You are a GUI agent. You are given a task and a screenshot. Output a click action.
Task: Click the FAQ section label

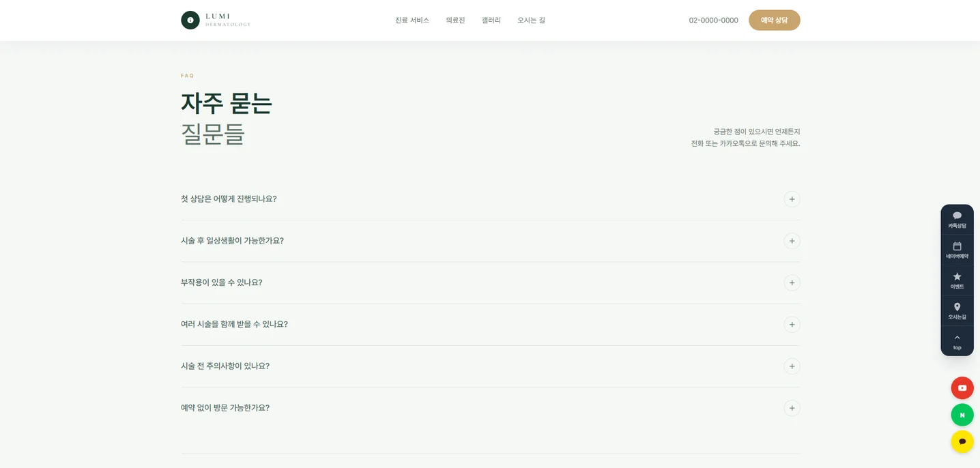(188, 76)
